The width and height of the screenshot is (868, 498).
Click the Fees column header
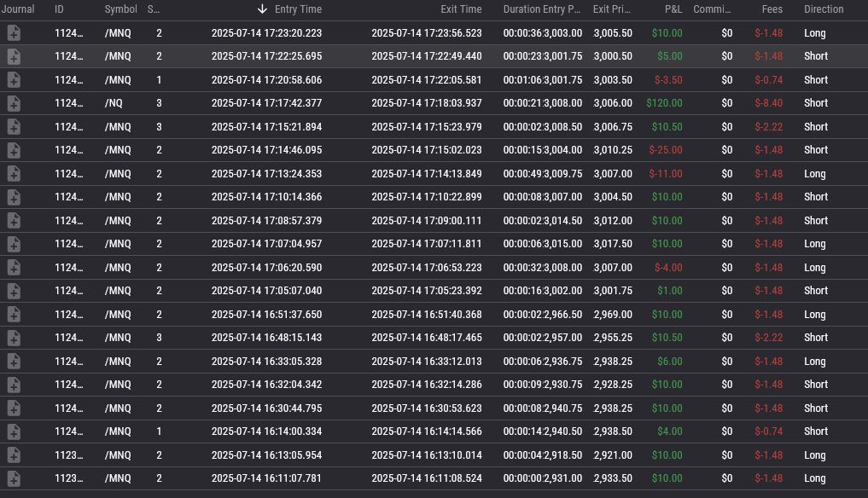tap(772, 9)
